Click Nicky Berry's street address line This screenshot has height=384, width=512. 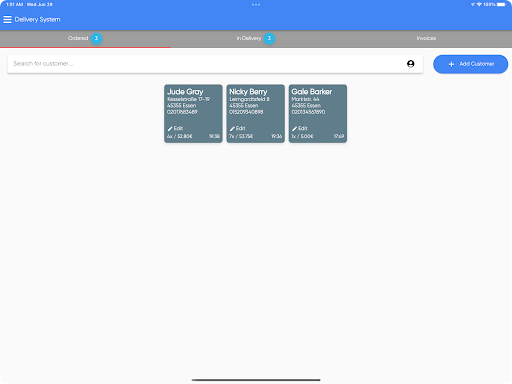(249, 99)
